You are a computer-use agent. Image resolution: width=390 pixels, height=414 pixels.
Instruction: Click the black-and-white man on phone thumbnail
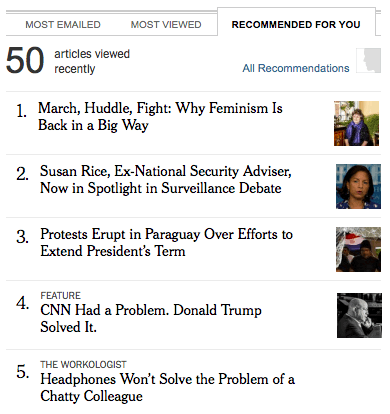[359, 315]
